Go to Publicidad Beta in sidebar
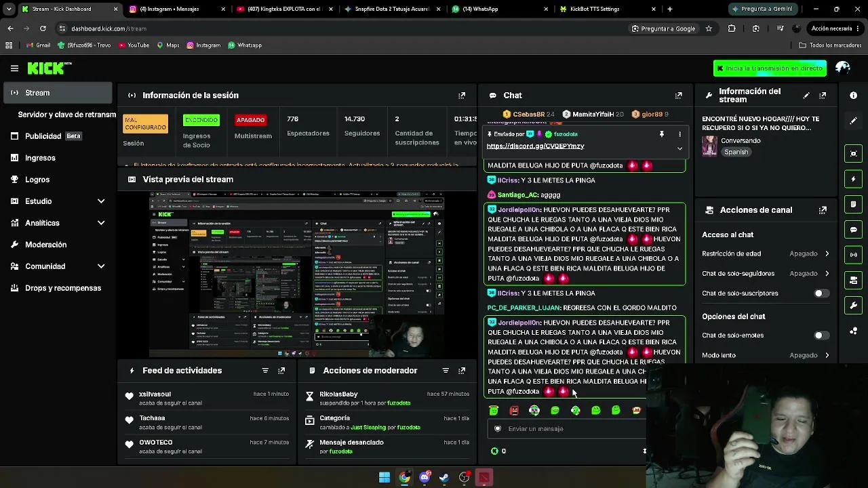Screen dimensions: 868x488 [x=58, y=136]
